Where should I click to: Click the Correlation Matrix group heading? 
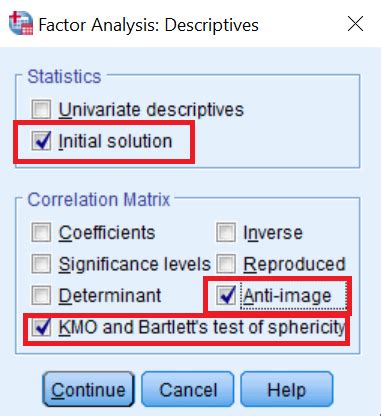(99, 200)
